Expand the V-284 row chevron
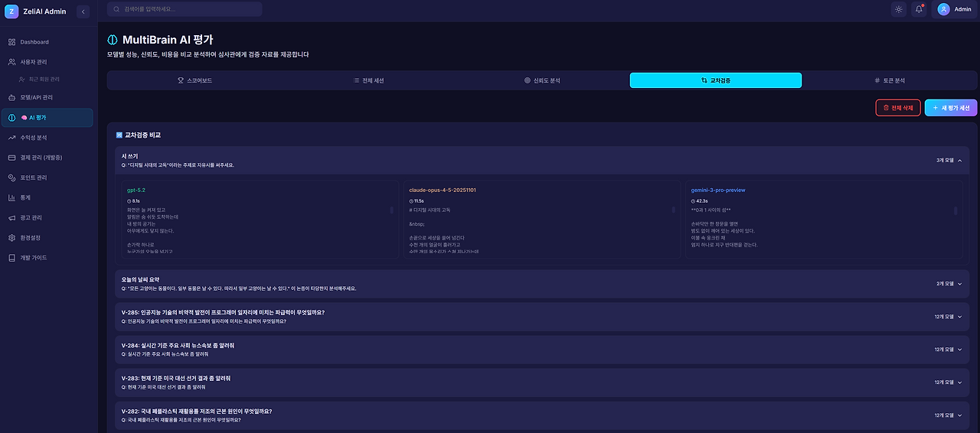Screen dimensions: 980x433 [959, 350]
